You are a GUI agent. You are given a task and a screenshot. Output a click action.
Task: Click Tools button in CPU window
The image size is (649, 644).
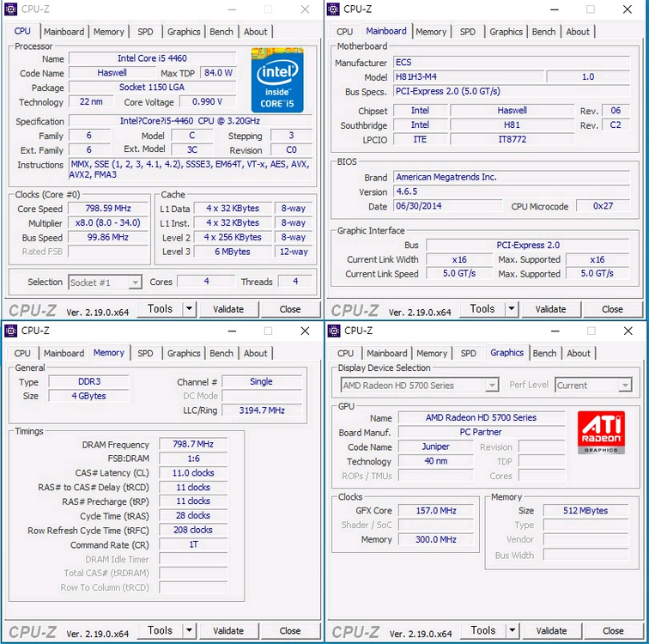[161, 309]
